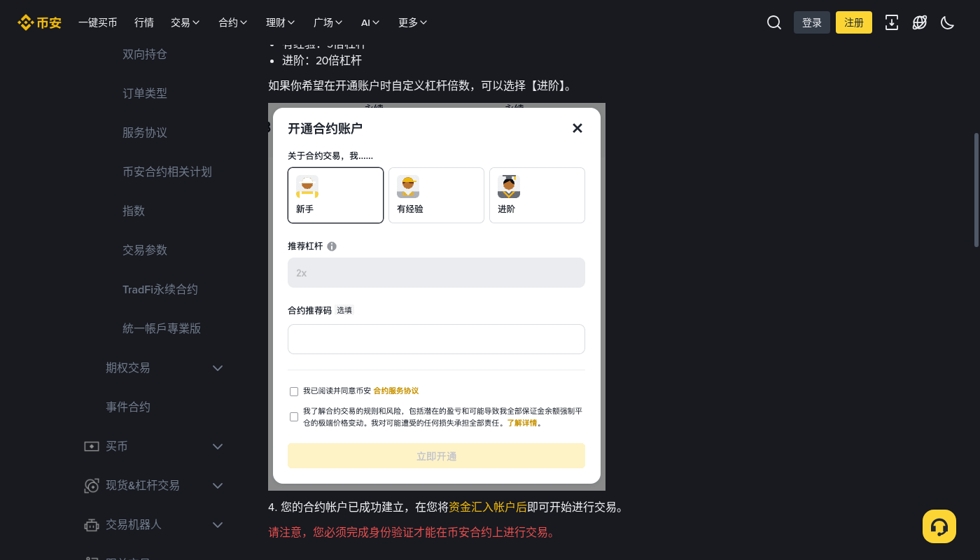Check the 我已阅读并同意币安 agreement checkbox
This screenshot has width=980, height=560.
[x=294, y=391]
